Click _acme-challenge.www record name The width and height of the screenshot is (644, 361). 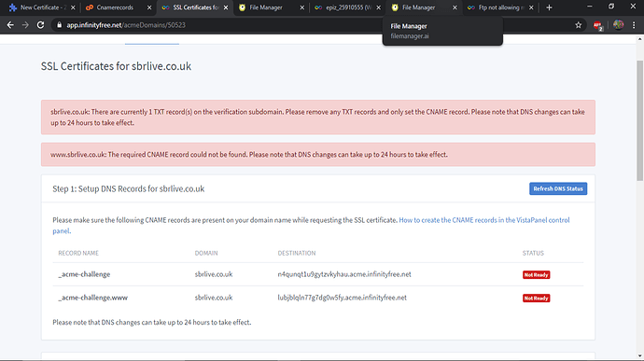[x=92, y=298]
